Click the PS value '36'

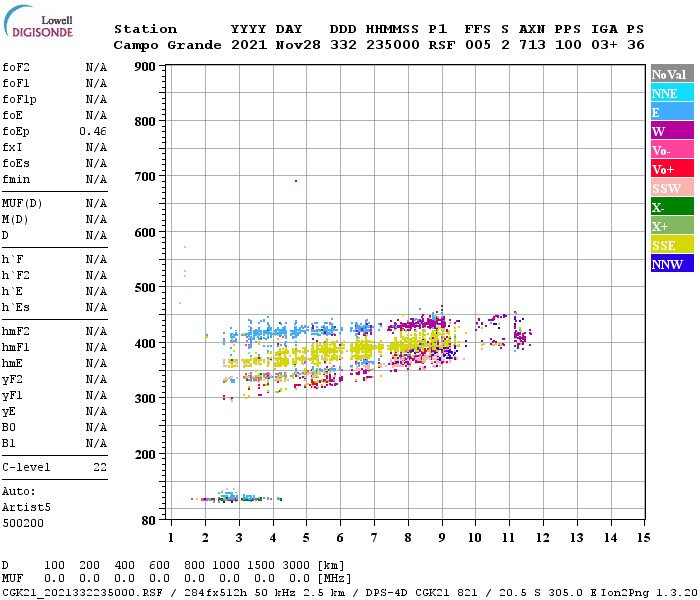(636, 45)
